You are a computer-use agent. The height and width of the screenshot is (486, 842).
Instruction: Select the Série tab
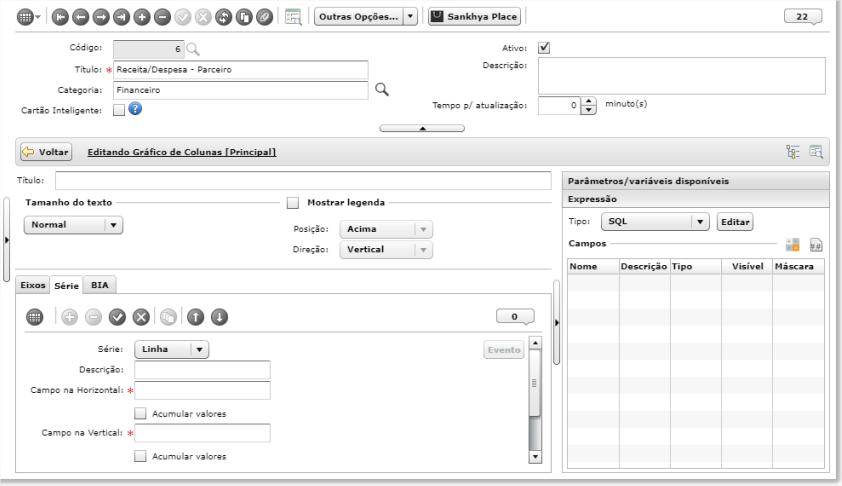pos(67,286)
